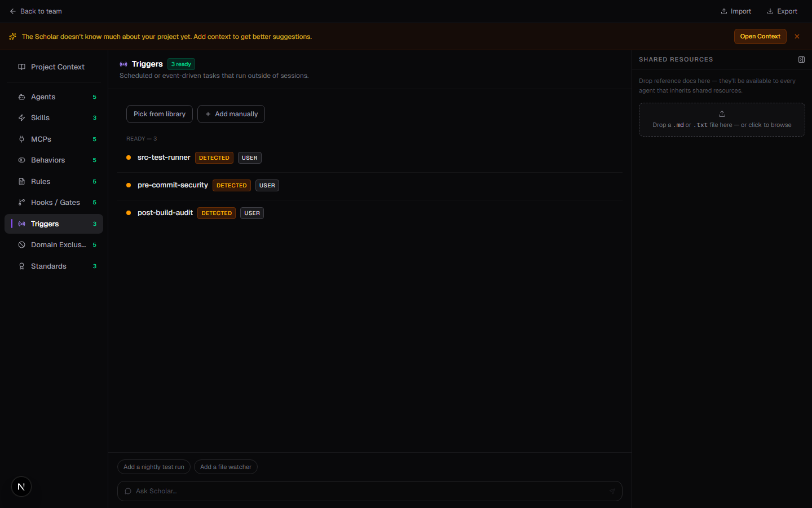The image size is (812, 508).
Task: Go to the Standards section
Action: 54,266
